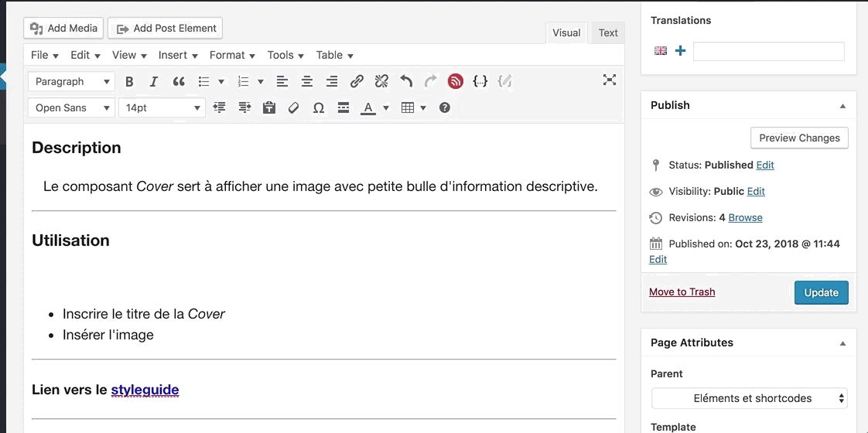Click the clear formatting eraser icon
868x433 pixels.
tap(293, 107)
